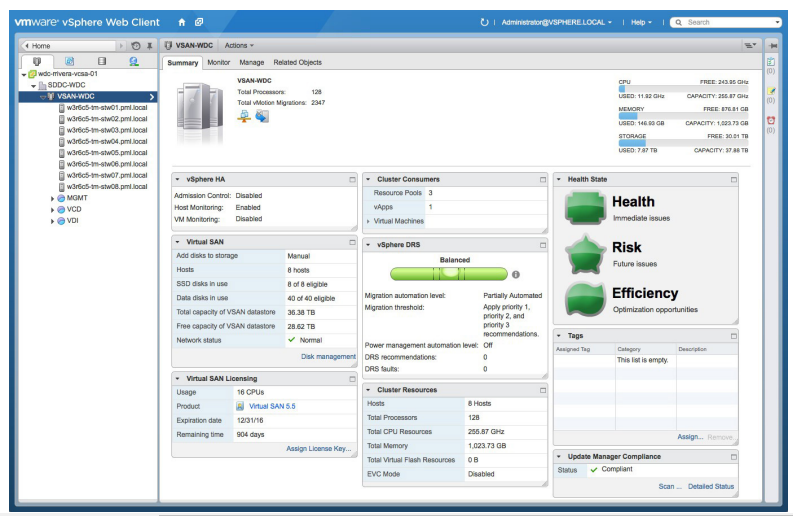Click the Scan link in Update Manager
Image resolution: width=793 pixels, height=516 pixels.
[x=670, y=486]
